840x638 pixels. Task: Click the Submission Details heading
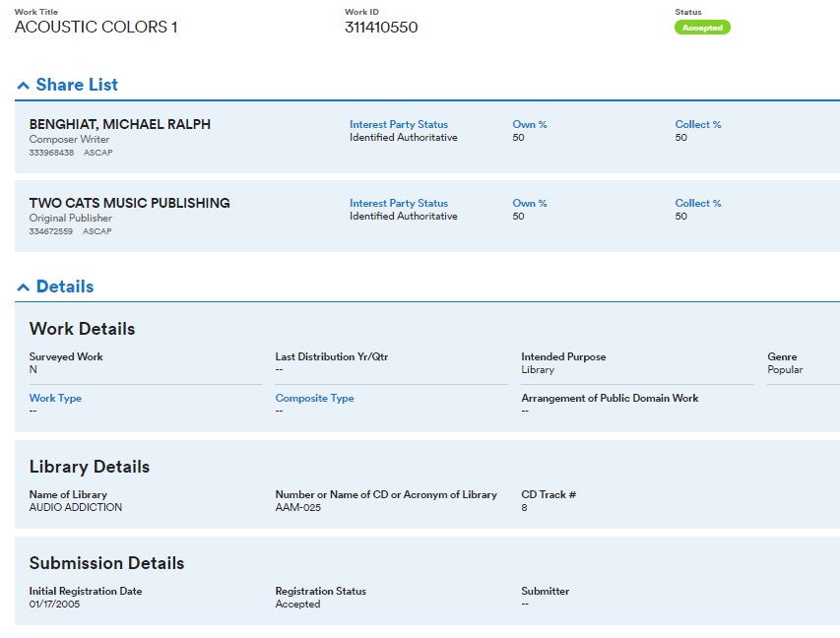tap(106, 563)
